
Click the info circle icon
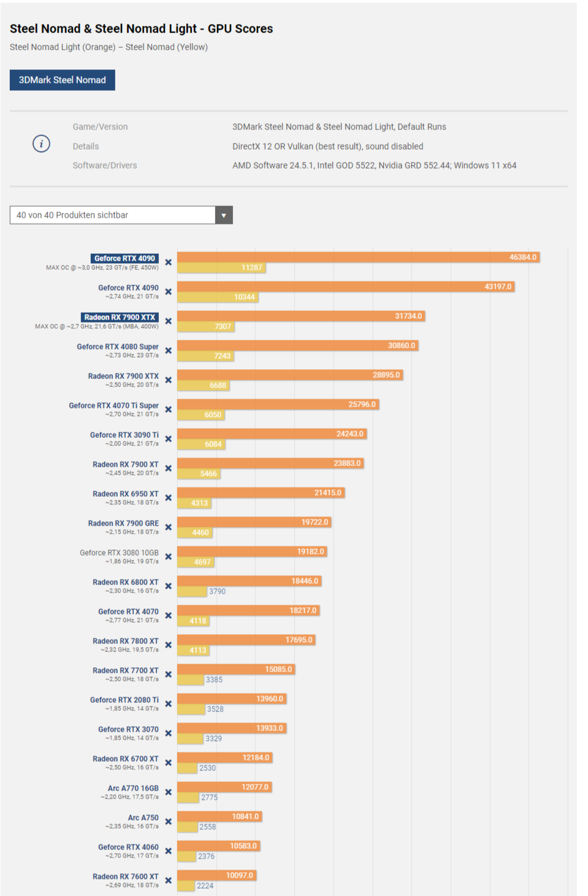41,144
